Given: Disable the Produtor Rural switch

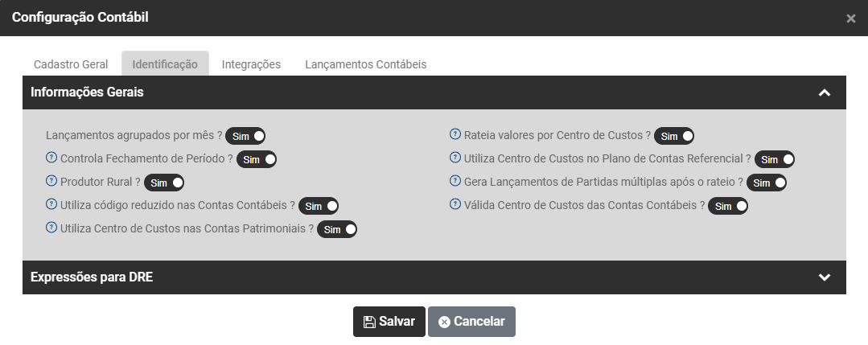Looking at the screenshot, I should 164,183.
